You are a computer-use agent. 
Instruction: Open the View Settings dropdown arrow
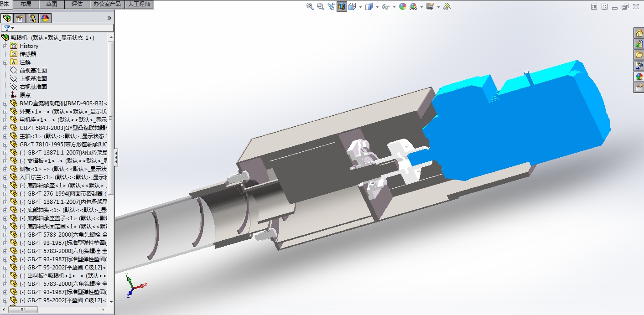click(x=438, y=7)
